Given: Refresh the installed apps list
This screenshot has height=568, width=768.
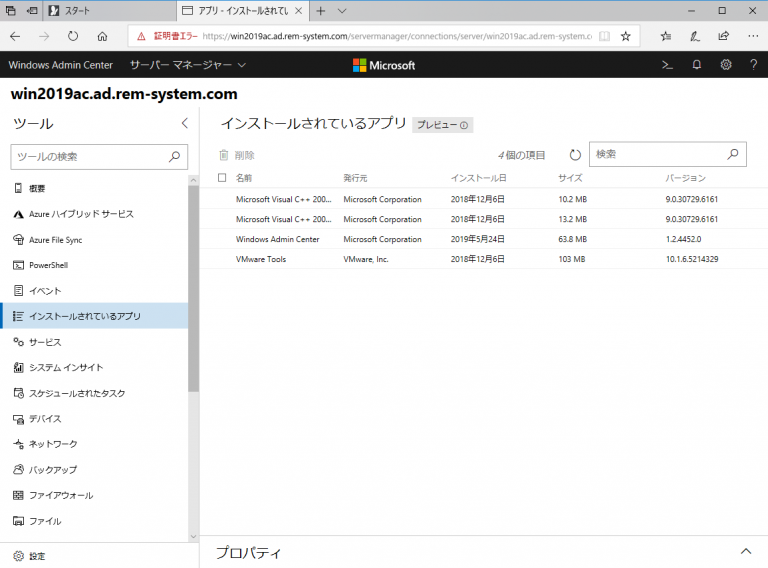Looking at the screenshot, I should coord(575,155).
